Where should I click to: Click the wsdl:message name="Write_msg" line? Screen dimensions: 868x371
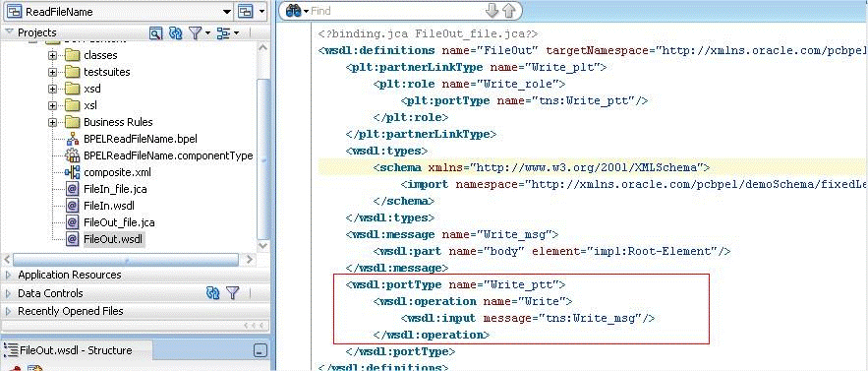click(x=452, y=234)
